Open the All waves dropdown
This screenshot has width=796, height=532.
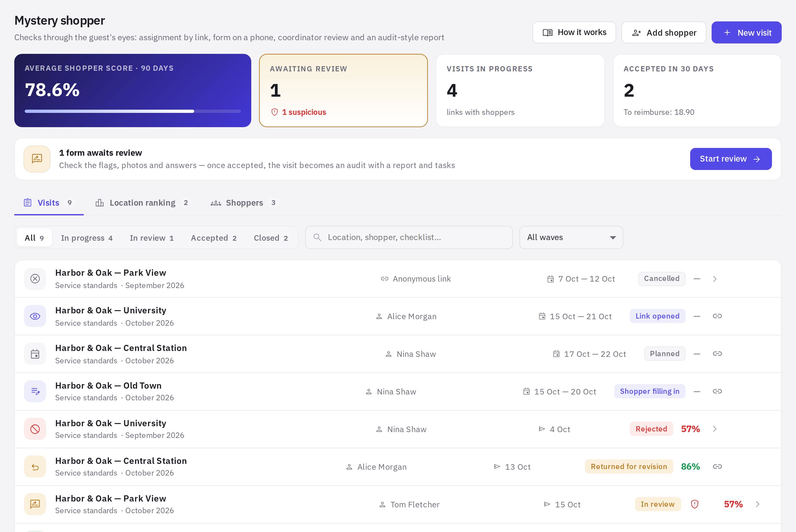(571, 237)
